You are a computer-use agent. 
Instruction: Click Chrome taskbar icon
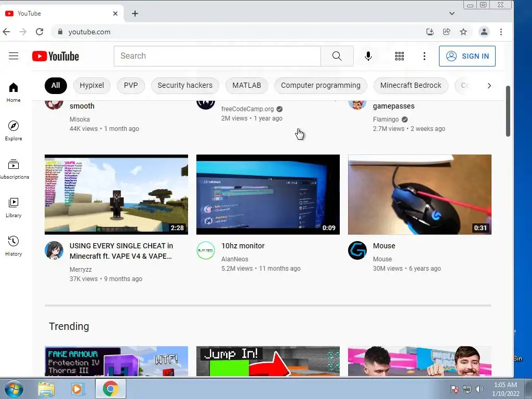[110, 389]
